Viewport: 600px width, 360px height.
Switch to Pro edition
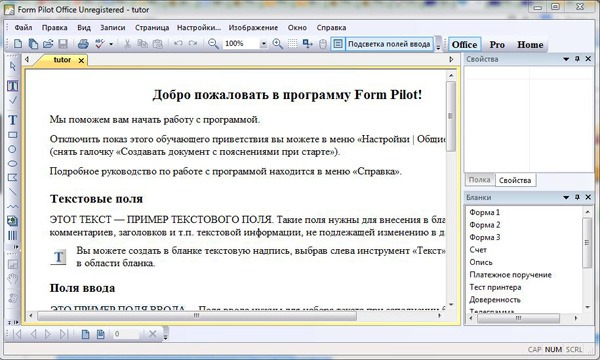point(497,45)
